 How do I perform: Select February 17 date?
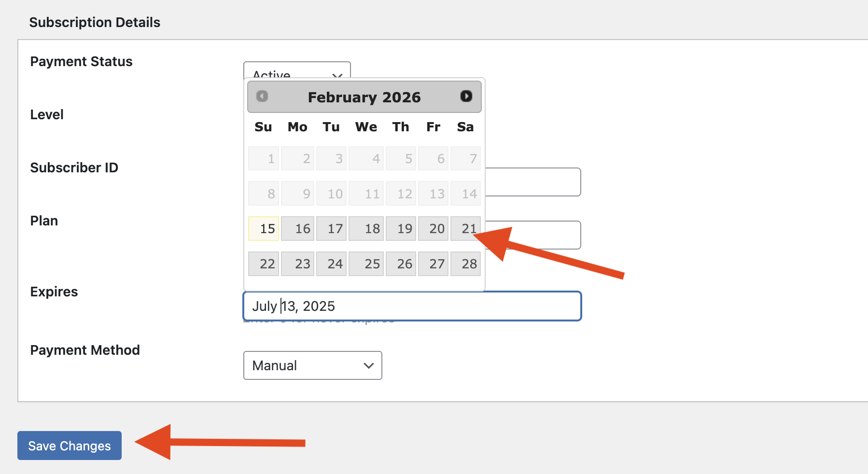pyautogui.click(x=331, y=228)
